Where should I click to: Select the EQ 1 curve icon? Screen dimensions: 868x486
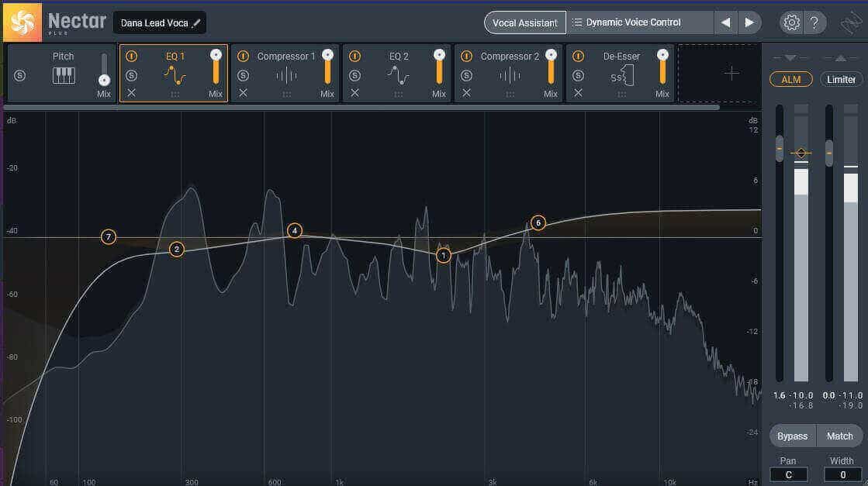point(175,75)
